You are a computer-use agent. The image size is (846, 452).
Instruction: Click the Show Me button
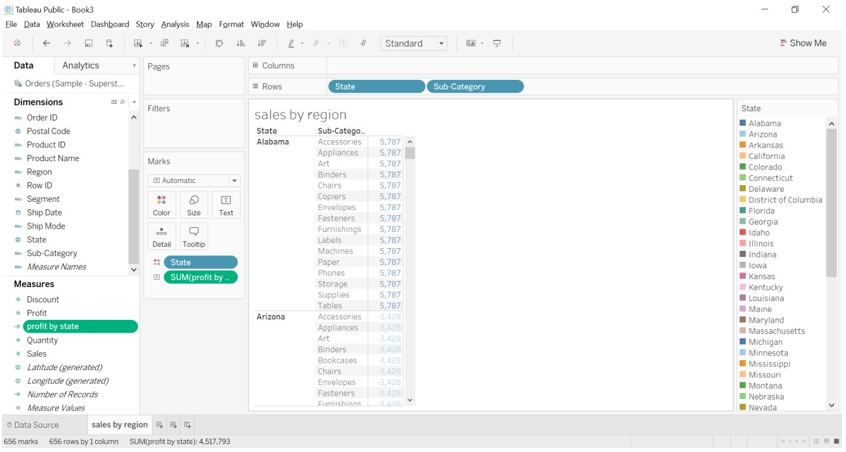click(803, 43)
